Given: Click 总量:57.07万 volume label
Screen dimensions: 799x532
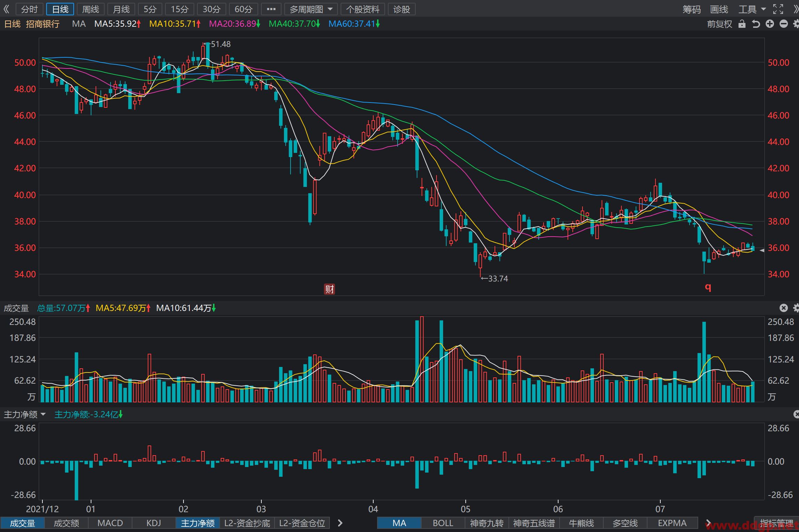Looking at the screenshot, I should [64, 308].
